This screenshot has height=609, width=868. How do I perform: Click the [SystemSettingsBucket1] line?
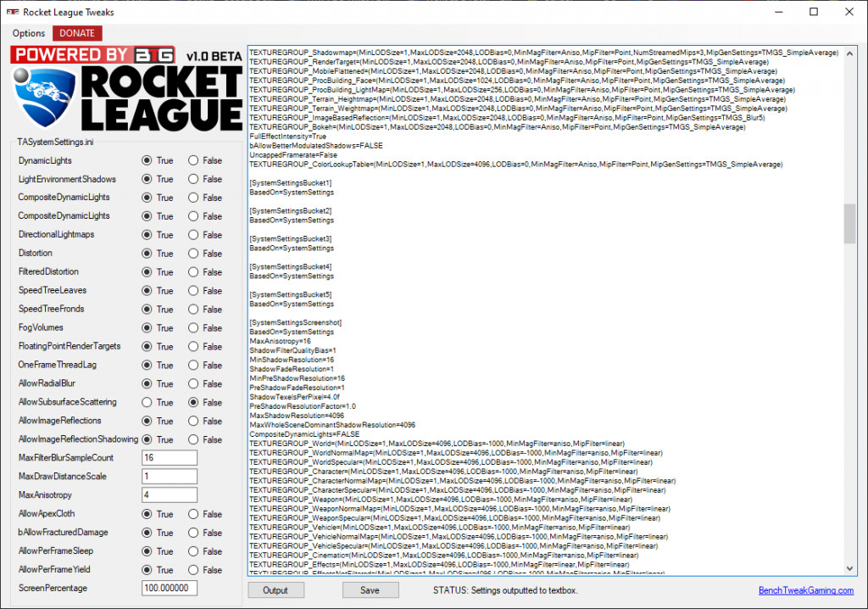[x=291, y=183]
